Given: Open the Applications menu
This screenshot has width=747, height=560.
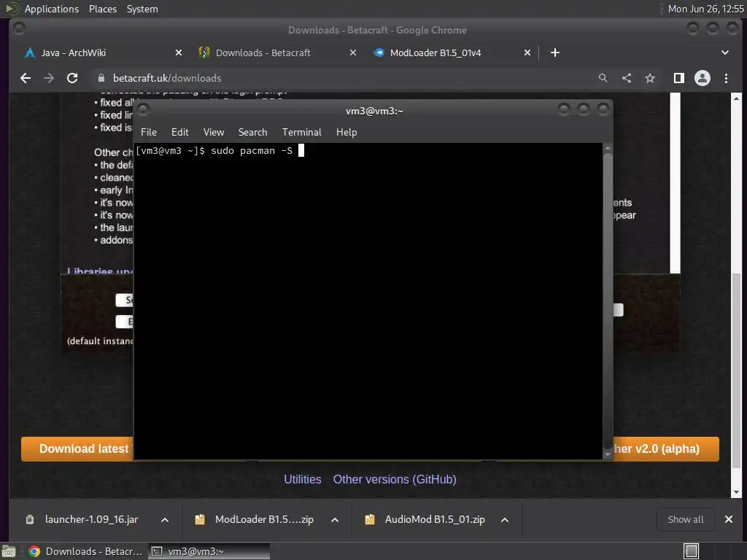Looking at the screenshot, I should coord(52,9).
